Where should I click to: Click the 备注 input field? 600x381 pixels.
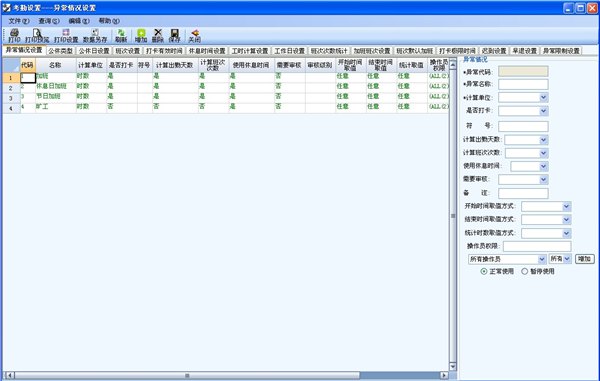tap(523, 193)
